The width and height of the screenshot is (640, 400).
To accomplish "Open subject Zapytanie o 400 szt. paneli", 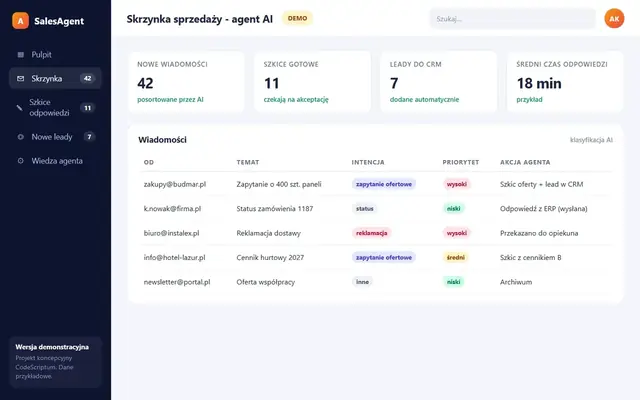I will [279, 184].
